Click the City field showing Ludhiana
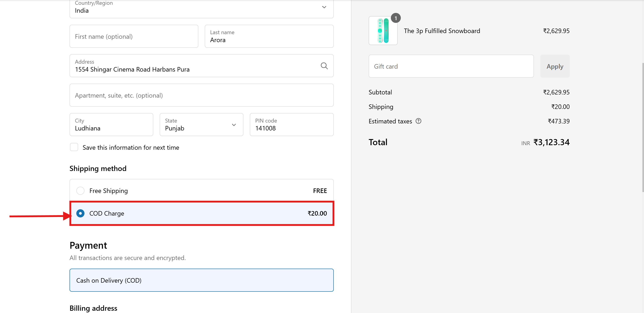The height and width of the screenshot is (313, 644). [111, 125]
